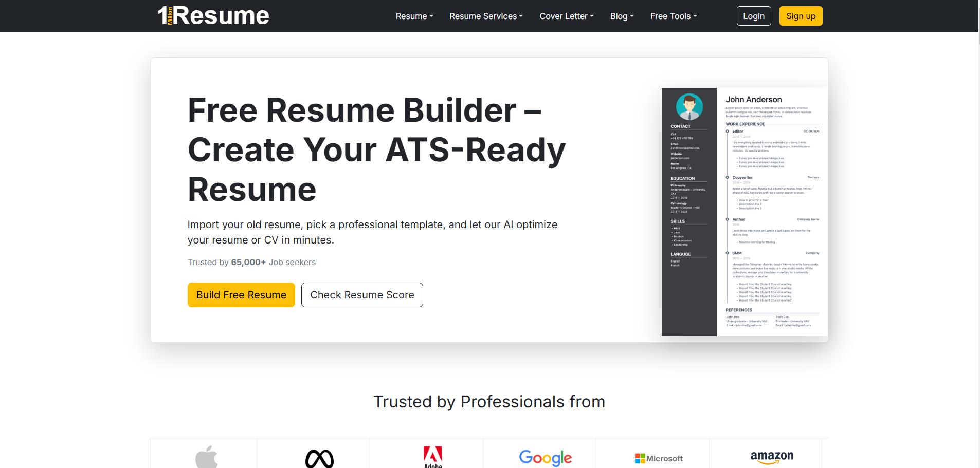Click the Build Free Resume button
Viewport: 980px width, 468px height.
tap(241, 294)
